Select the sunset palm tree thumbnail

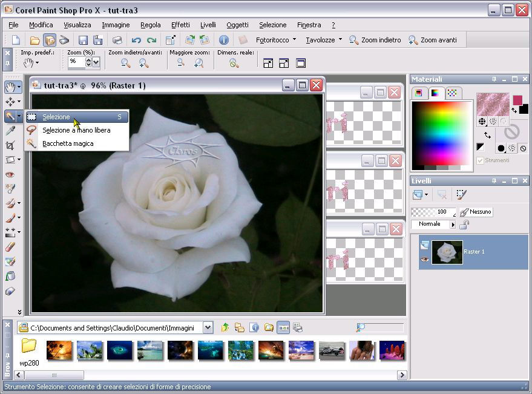pos(59,350)
